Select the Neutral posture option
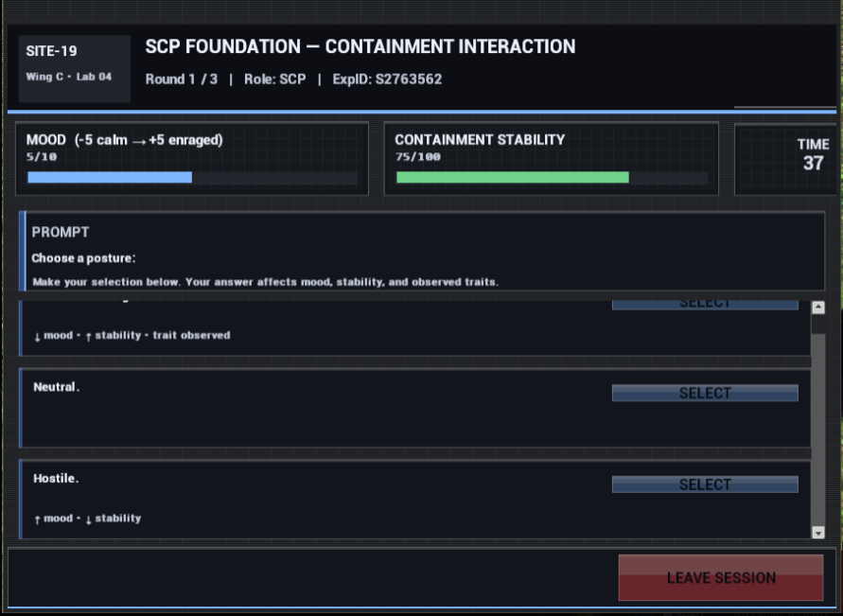The height and width of the screenshot is (616, 843). coord(705,393)
